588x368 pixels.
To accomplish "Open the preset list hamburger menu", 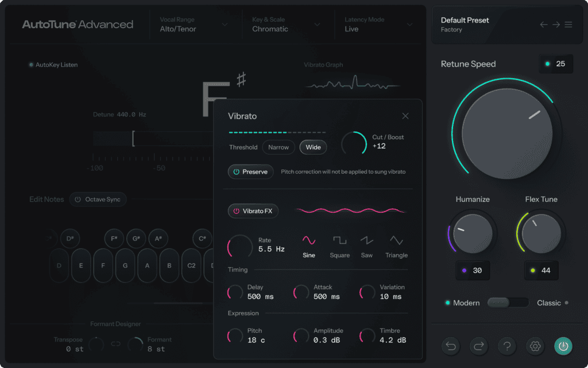I will pos(568,25).
